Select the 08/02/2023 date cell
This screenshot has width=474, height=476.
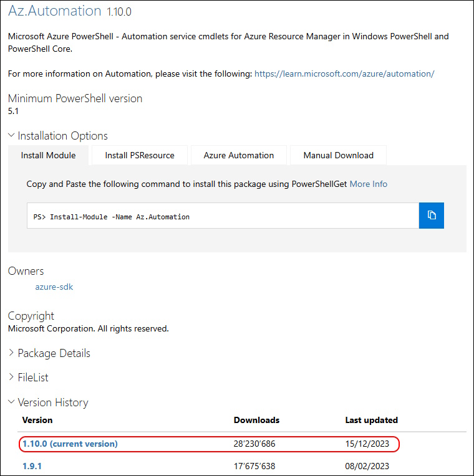(x=367, y=466)
